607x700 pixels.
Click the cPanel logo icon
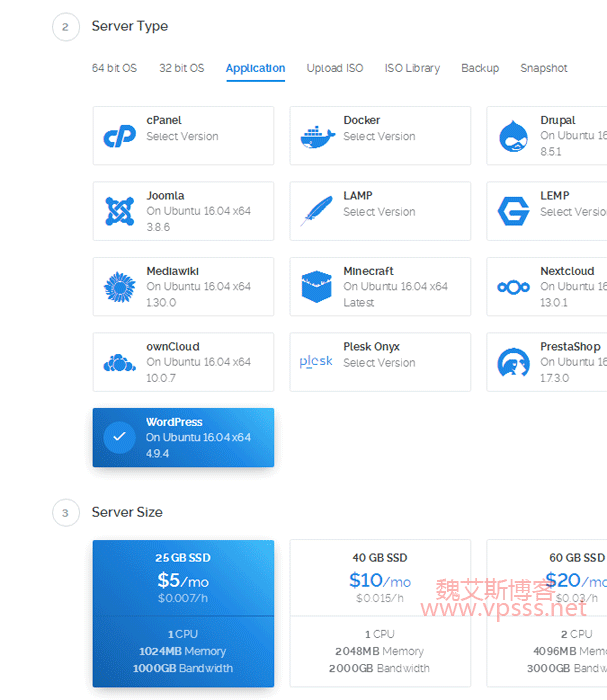pos(120,136)
